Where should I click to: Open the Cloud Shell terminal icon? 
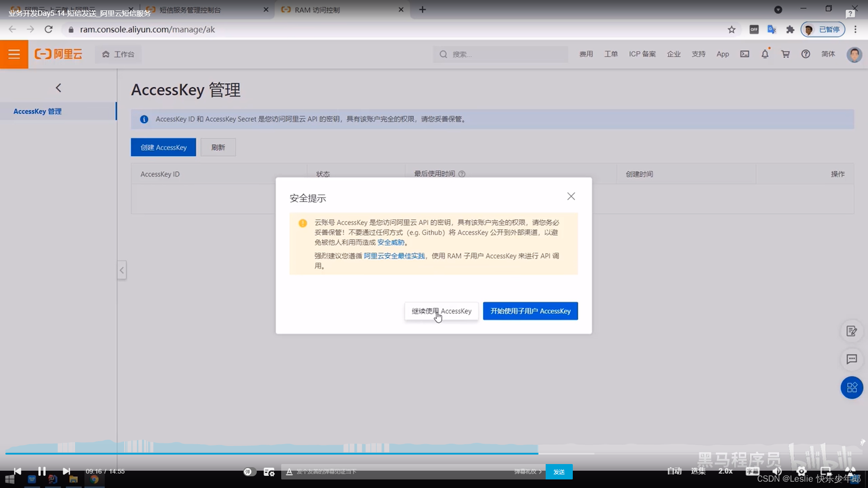(745, 54)
